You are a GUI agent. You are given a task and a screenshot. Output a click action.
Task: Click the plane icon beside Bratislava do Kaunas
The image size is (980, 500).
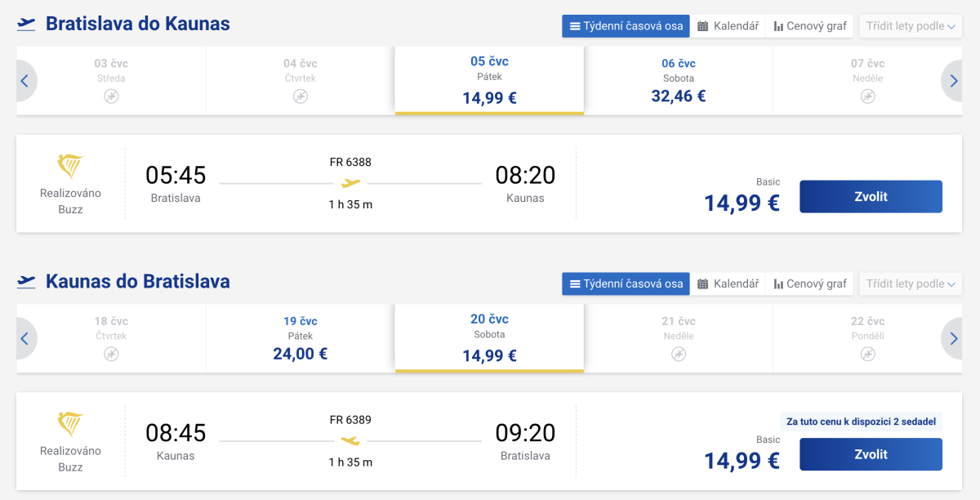click(x=26, y=25)
